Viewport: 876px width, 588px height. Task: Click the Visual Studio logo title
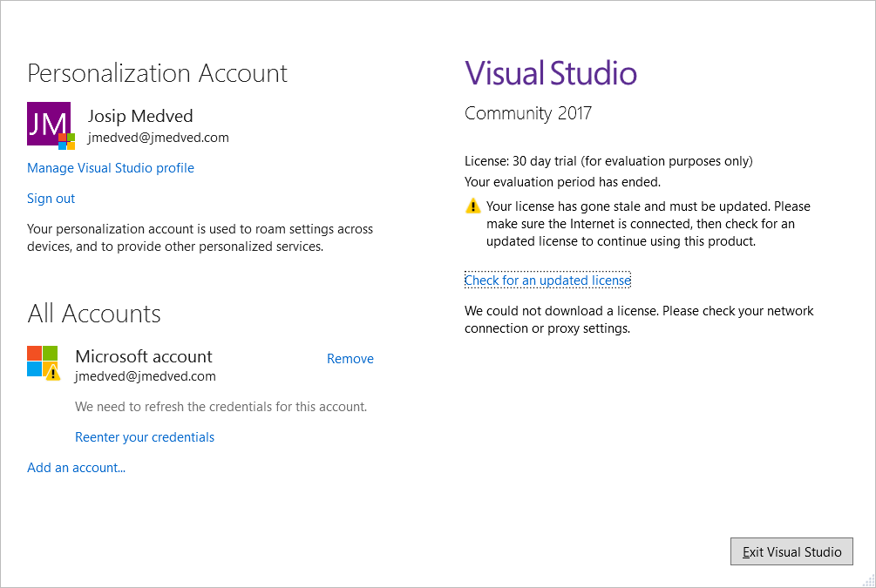click(x=550, y=73)
